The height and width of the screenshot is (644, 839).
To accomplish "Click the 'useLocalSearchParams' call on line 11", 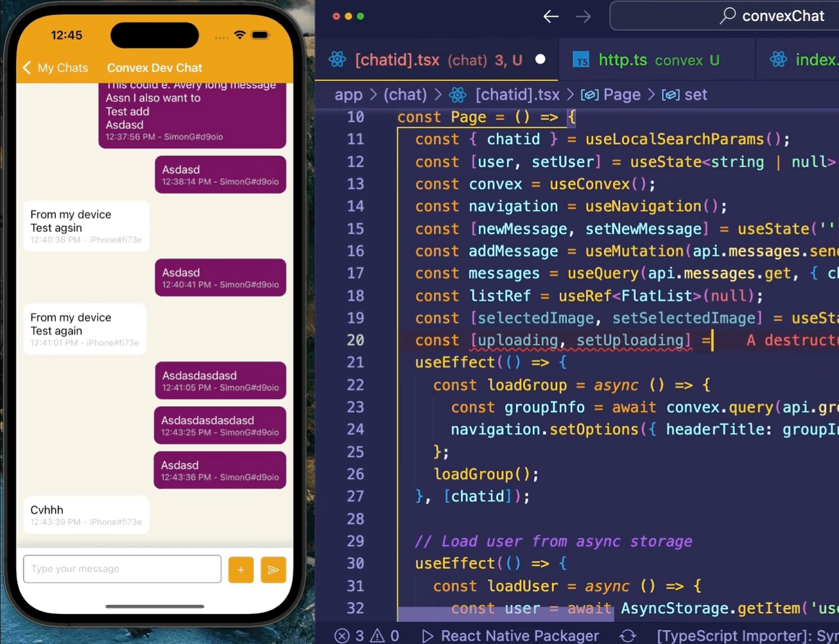I will pos(674,139).
